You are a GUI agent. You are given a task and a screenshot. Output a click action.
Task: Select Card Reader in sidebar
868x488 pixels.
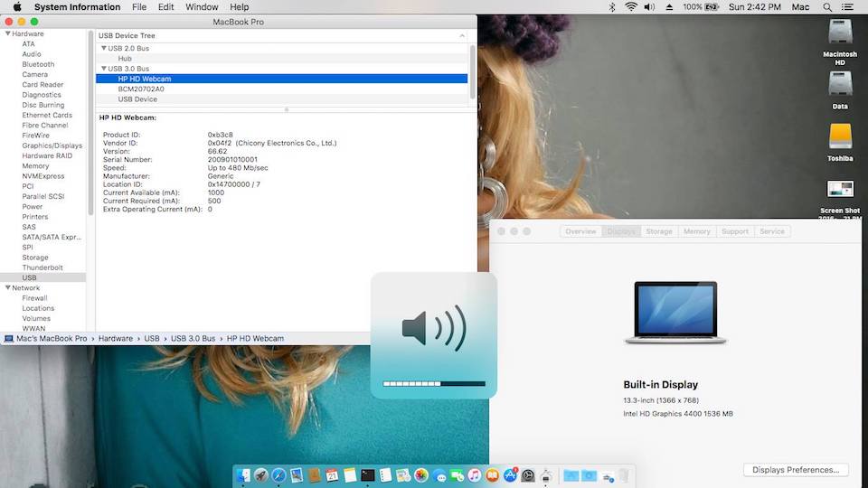point(42,85)
